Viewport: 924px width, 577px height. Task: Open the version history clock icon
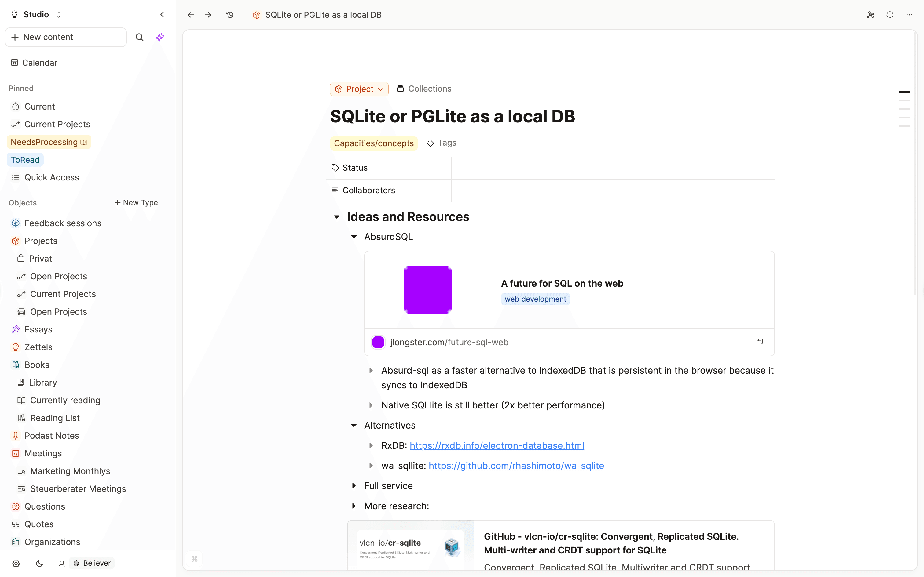point(229,15)
